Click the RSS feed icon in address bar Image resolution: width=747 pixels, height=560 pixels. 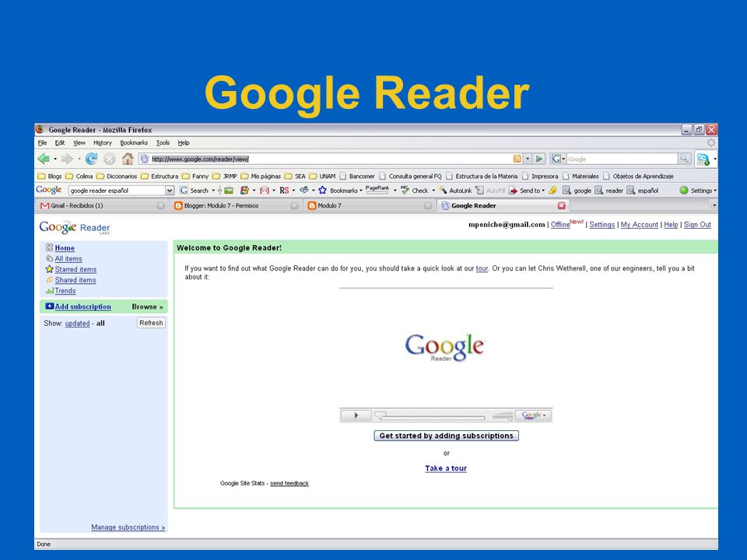point(517,159)
